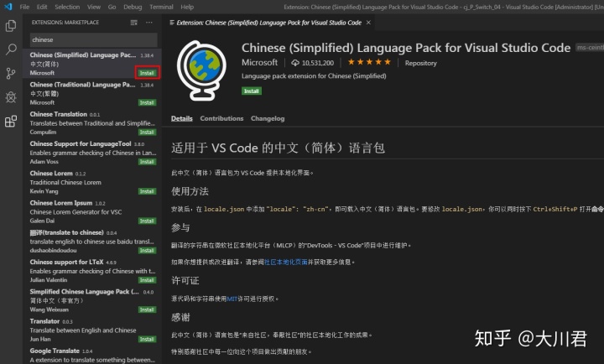This screenshot has height=364, width=604.
Task: Open the Repository link
Action: [420, 63]
